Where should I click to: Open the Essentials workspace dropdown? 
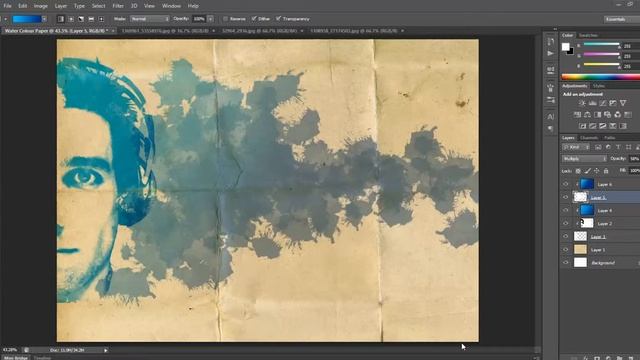coord(621,19)
